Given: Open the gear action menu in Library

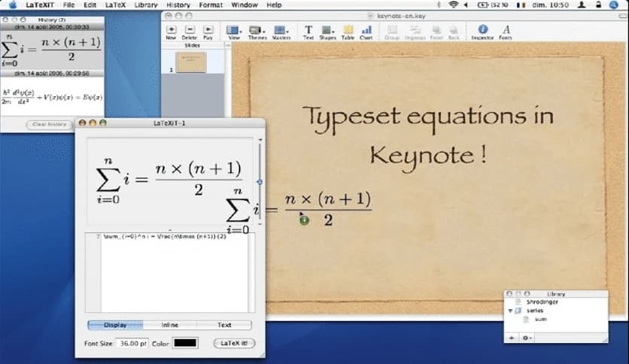Looking at the screenshot, I should pos(527,338).
